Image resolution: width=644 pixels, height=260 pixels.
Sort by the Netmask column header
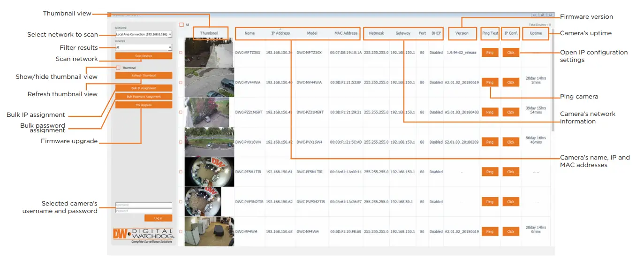coord(376,33)
